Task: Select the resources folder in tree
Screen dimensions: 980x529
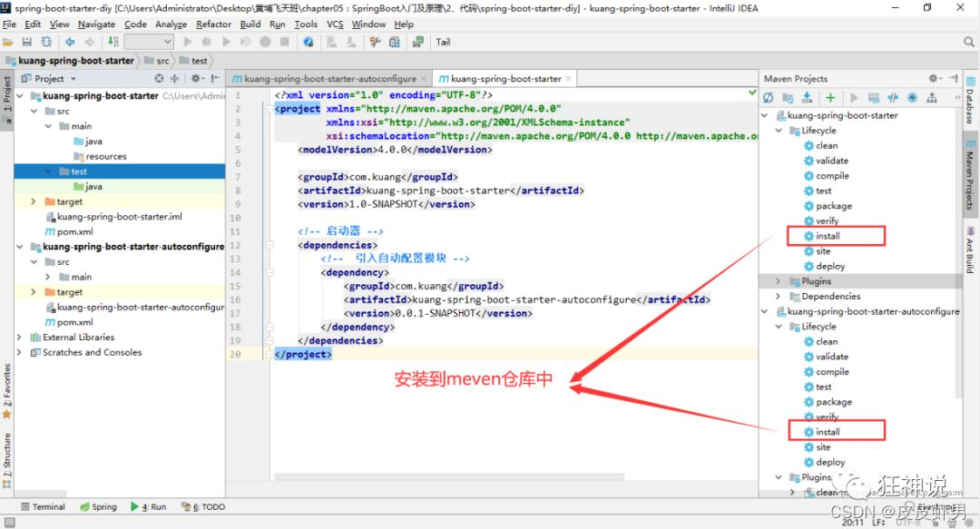Action: [100, 156]
